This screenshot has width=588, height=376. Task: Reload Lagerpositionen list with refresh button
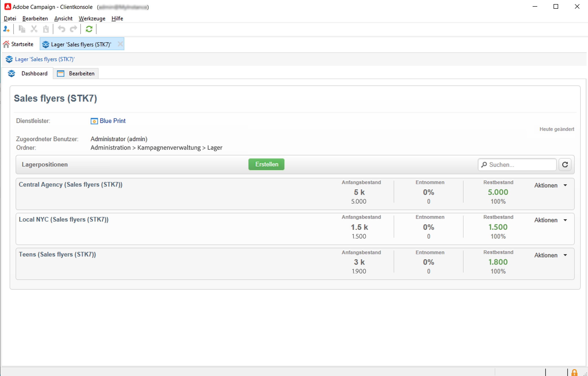565,165
